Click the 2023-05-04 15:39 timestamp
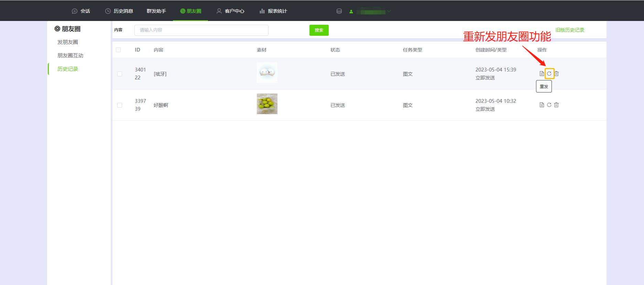Screen dimensions: 644x285 [x=496, y=69]
